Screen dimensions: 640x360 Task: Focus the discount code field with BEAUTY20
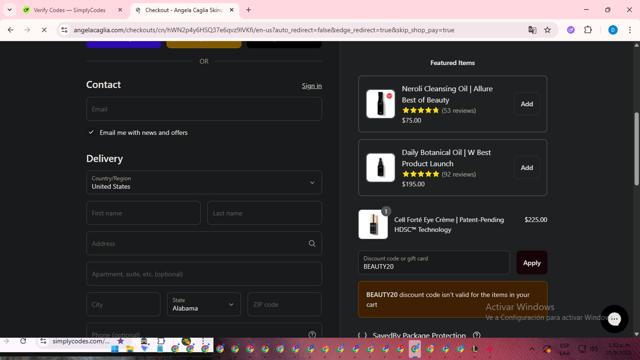click(434, 262)
